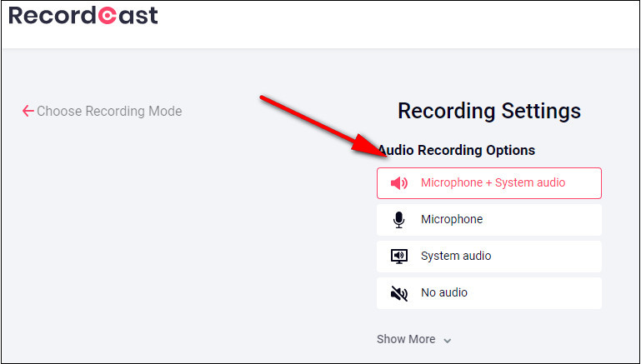Click the red back arrow icon
641x364 pixels.
(x=28, y=111)
